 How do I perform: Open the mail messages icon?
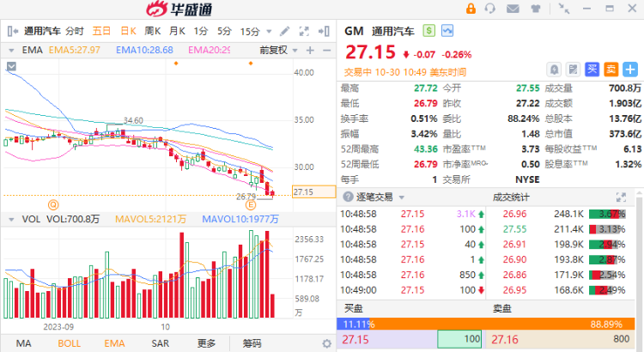tap(513, 9)
